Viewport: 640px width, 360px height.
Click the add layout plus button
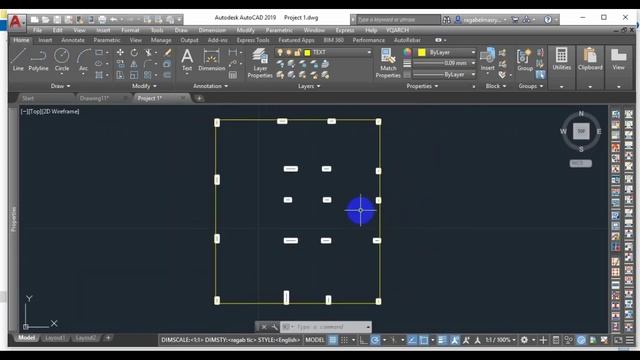tap(108, 338)
